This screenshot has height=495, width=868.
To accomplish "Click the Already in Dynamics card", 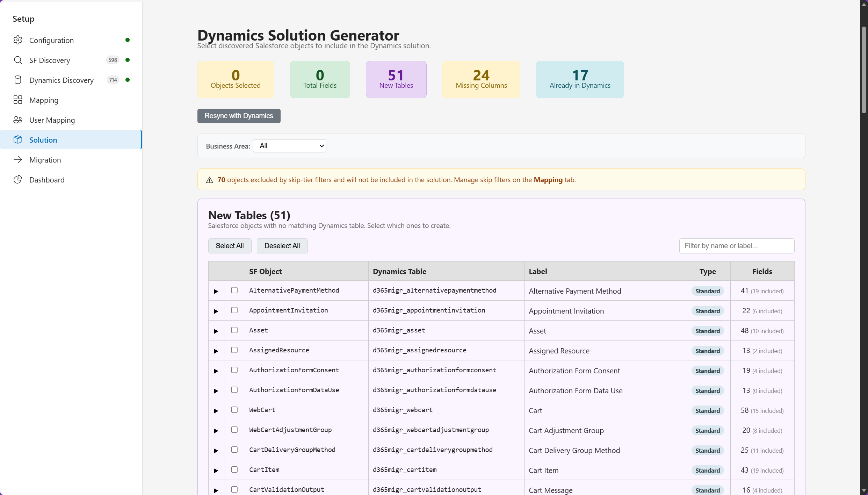I will tap(580, 79).
